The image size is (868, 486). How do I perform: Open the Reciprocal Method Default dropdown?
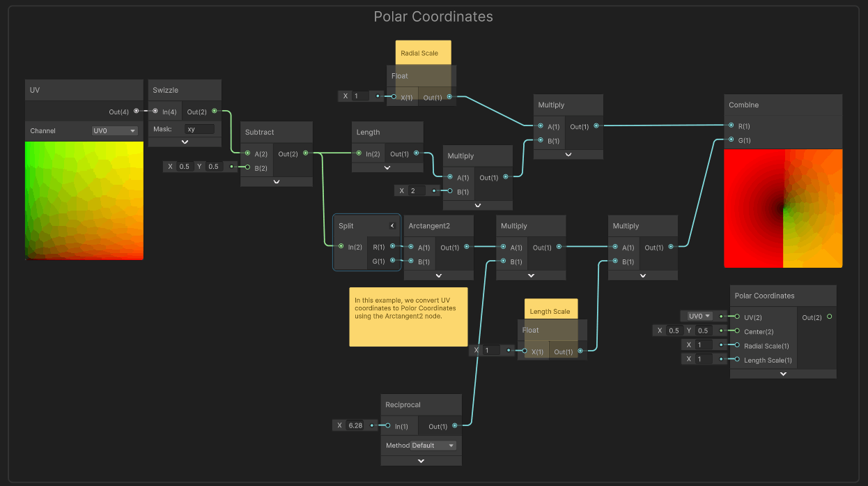433,446
